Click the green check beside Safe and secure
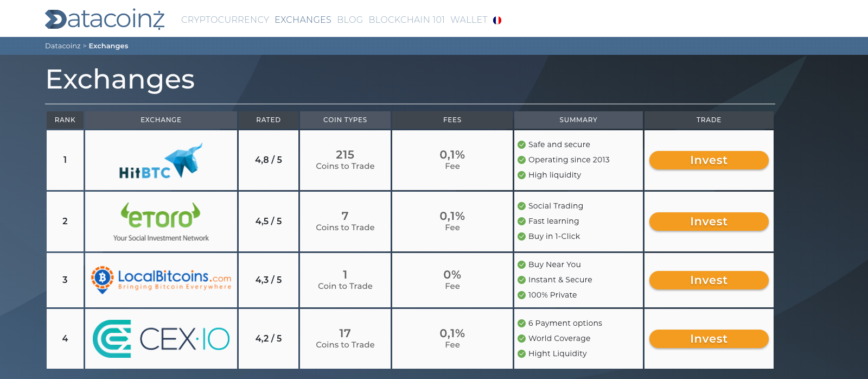Viewport: 868px width, 379px height. [x=521, y=144]
